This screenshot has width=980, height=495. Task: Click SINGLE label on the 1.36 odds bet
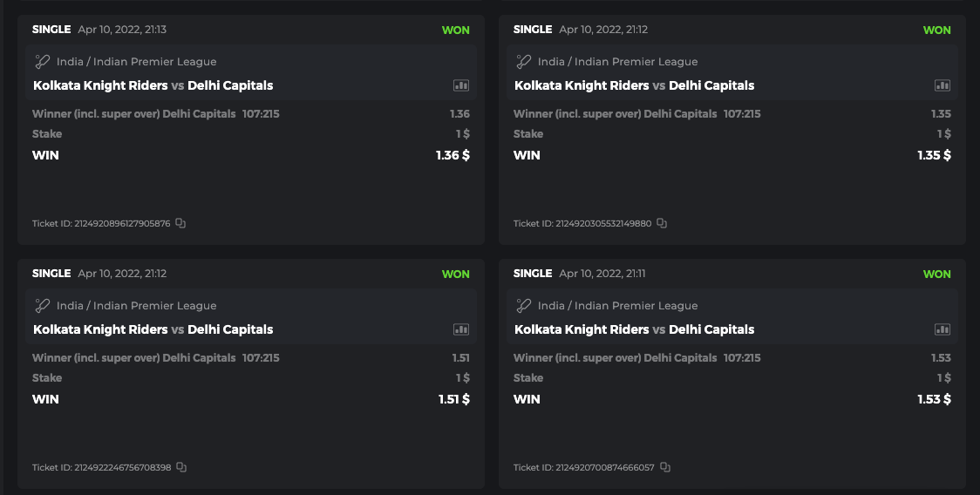click(51, 30)
